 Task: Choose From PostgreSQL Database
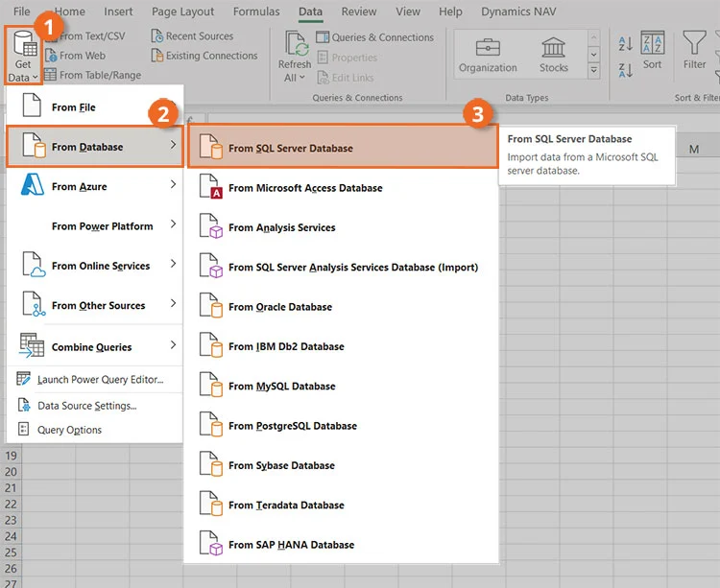tap(341, 426)
